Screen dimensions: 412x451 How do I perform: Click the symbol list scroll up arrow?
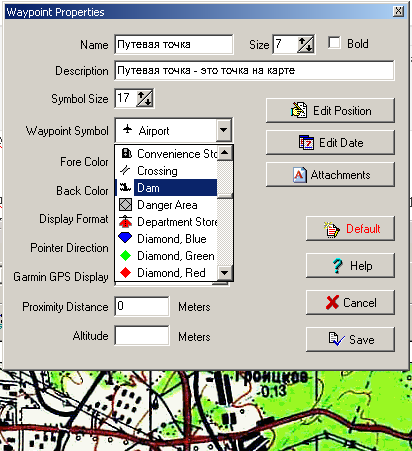225,153
